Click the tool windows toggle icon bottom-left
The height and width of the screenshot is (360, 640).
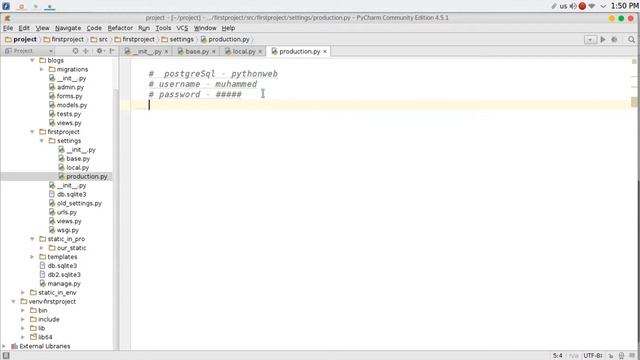click(x=6, y=356)
